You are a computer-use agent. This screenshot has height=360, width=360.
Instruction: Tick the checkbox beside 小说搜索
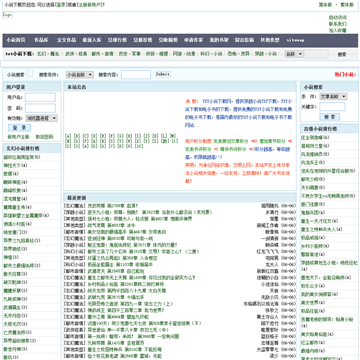(30, 74)
